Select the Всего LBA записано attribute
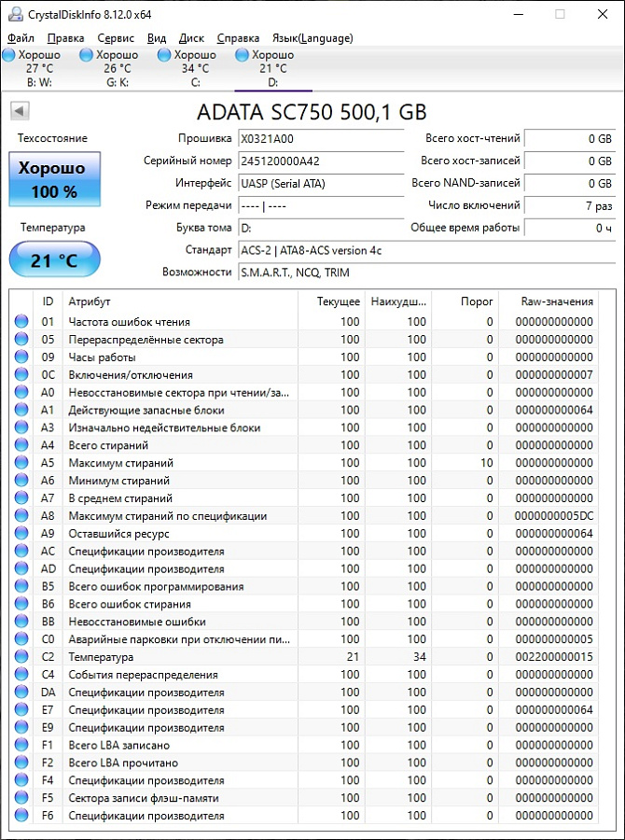Screen dimensions: 625x840 tap(118, 745)
